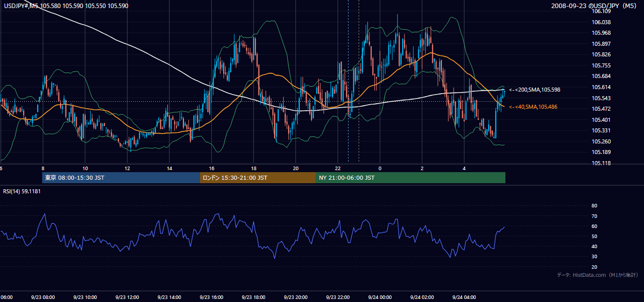Click the 9/24 04:00 date label
This screenshot has width=644, height=302.
[464, 297]
